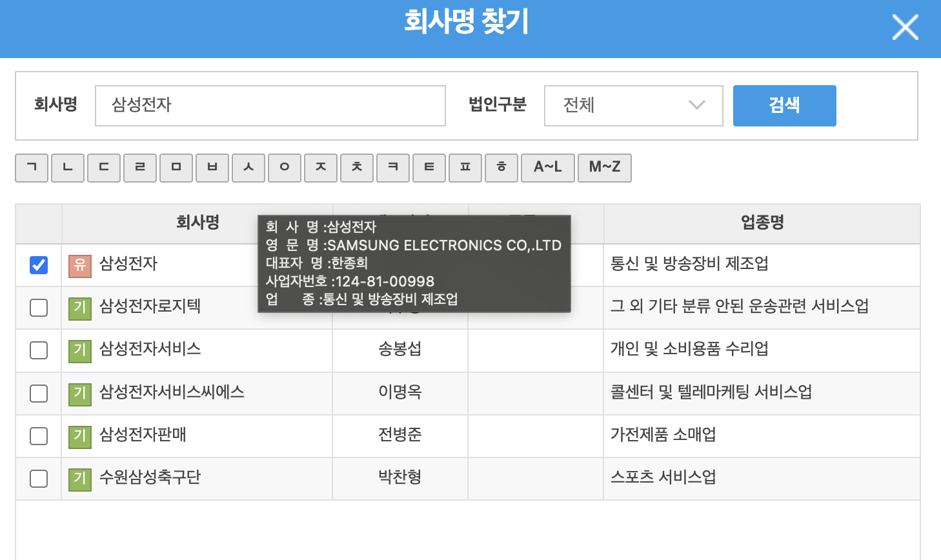
Task: Filter by initial consonant ㄷ
Action: pyautogui.click(x=104, y=168)
